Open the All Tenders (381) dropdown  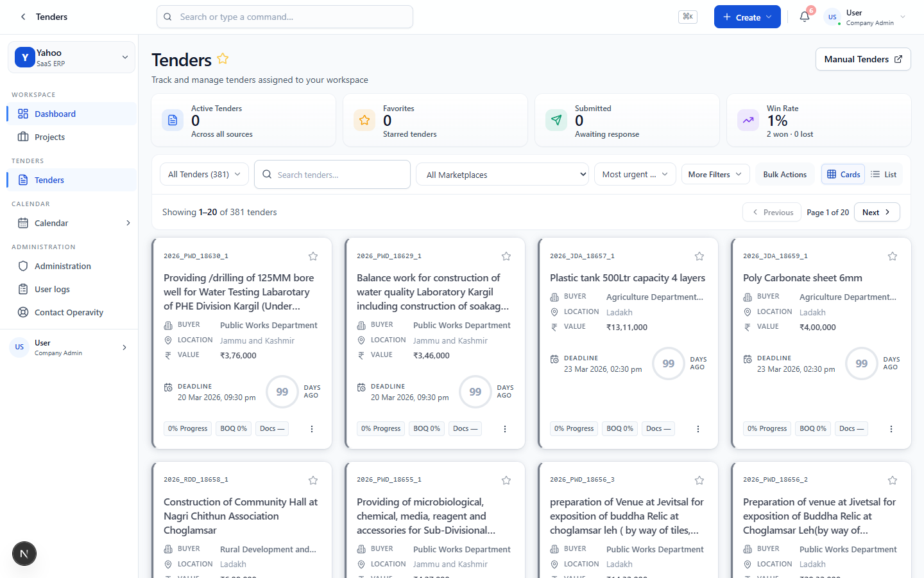(204, 175)
